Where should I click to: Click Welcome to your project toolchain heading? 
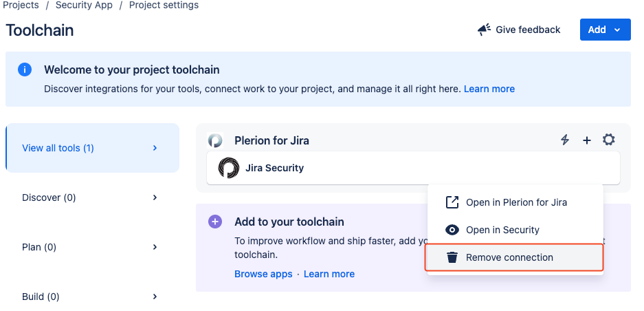132,70
